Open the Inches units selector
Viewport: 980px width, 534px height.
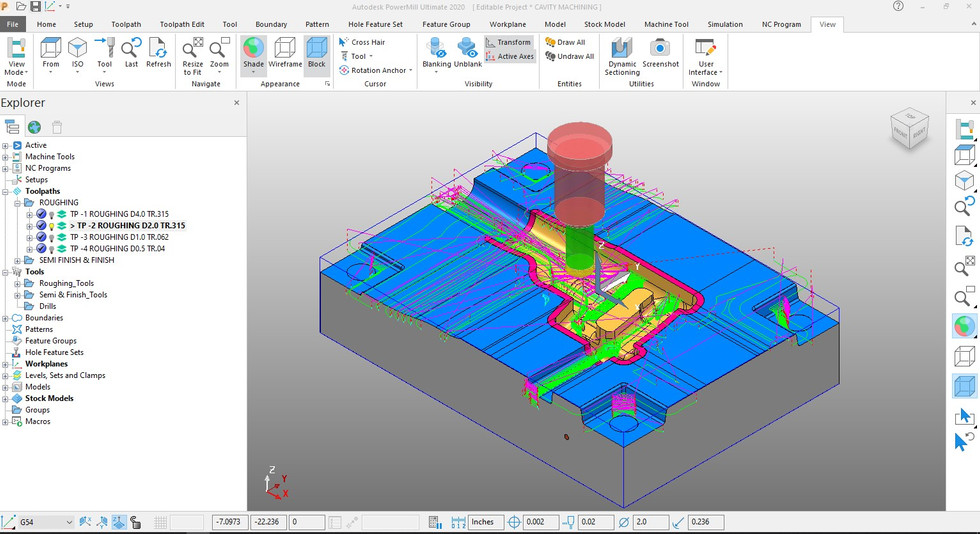point(486,521)
